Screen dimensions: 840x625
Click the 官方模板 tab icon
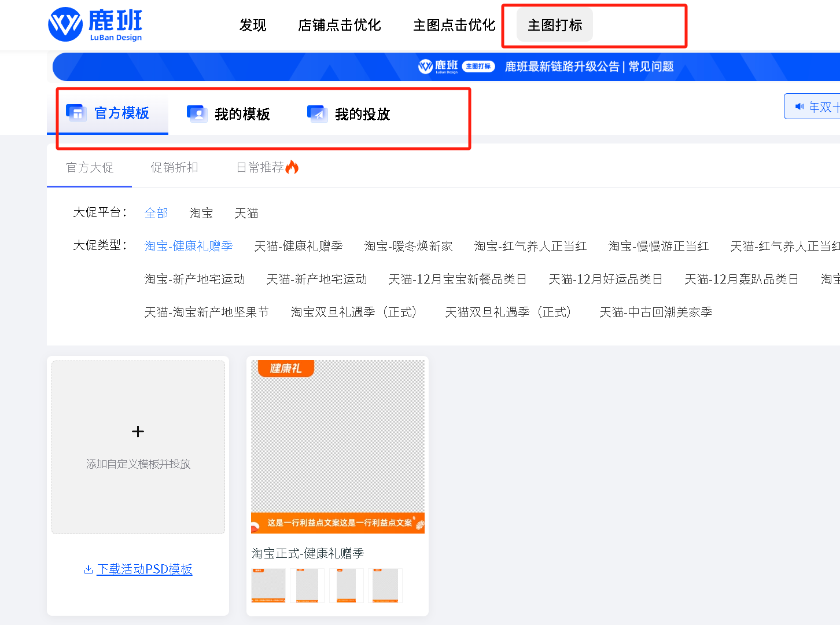(x=76, y=113)
